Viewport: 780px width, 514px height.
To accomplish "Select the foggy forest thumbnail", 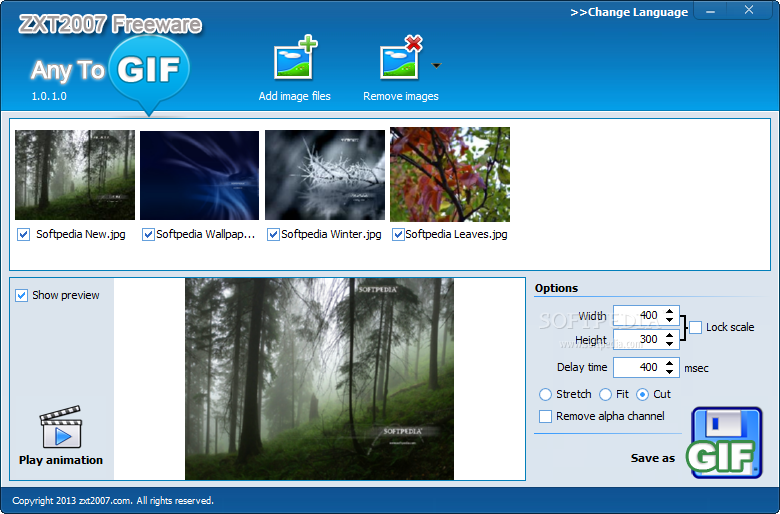I will tap(75, 175).
